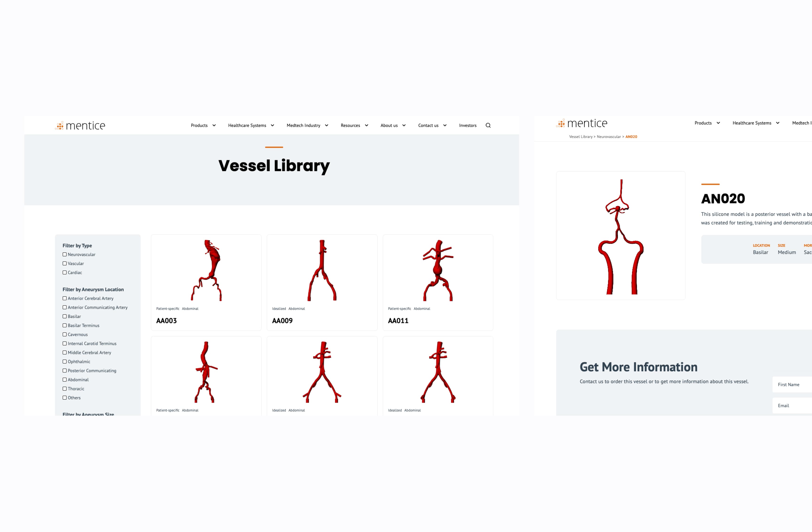
Task: Click the Mentice logo on the AN020 page
Action: [x=582, y=123]
